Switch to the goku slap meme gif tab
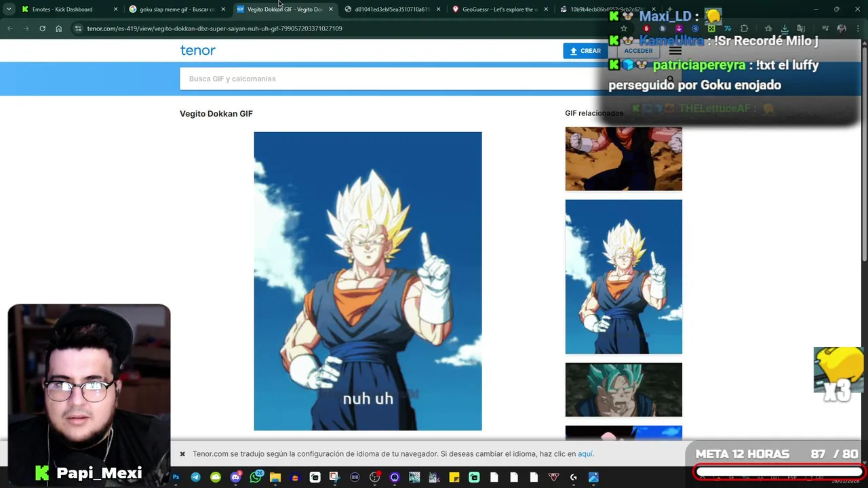 (177, 9)
